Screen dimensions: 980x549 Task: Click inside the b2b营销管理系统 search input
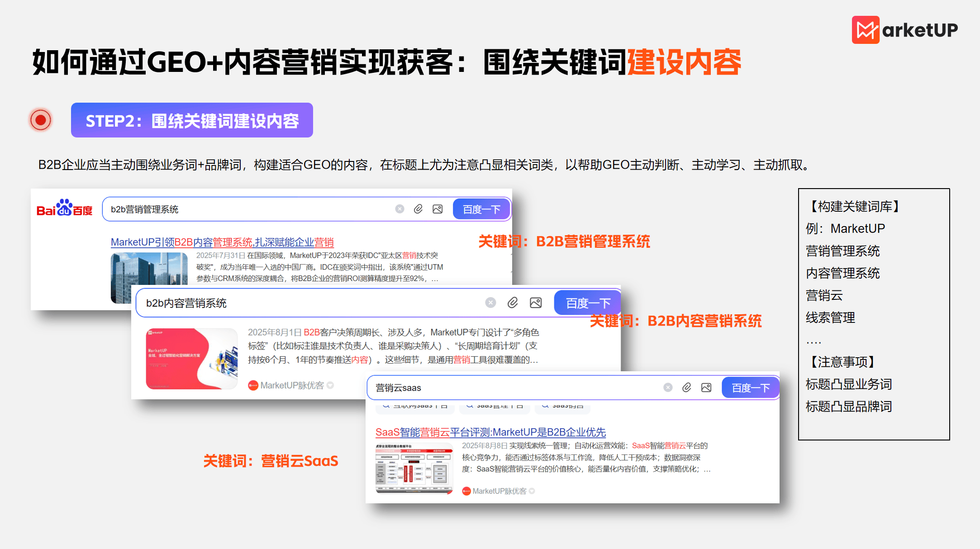(249, 209)
